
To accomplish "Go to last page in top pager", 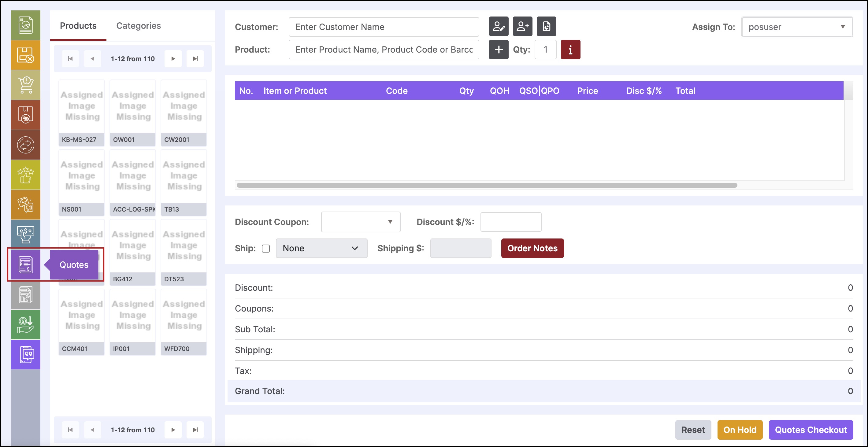I will pyautogui.click(x=195, y=59).
